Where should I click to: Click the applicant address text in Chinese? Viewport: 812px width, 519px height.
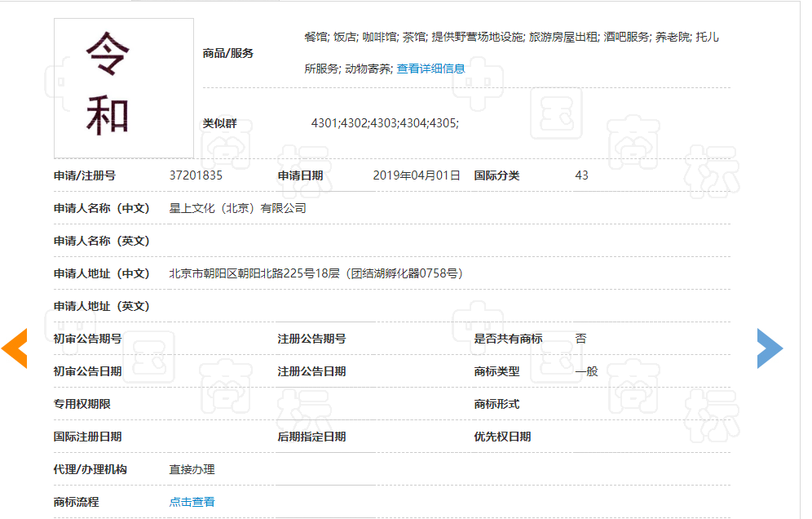(316, 273)
